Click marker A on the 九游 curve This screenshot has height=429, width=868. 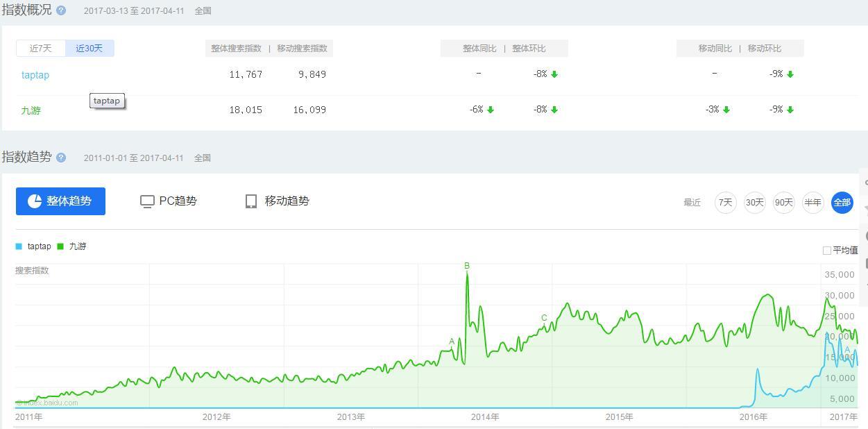coord(452,342)
